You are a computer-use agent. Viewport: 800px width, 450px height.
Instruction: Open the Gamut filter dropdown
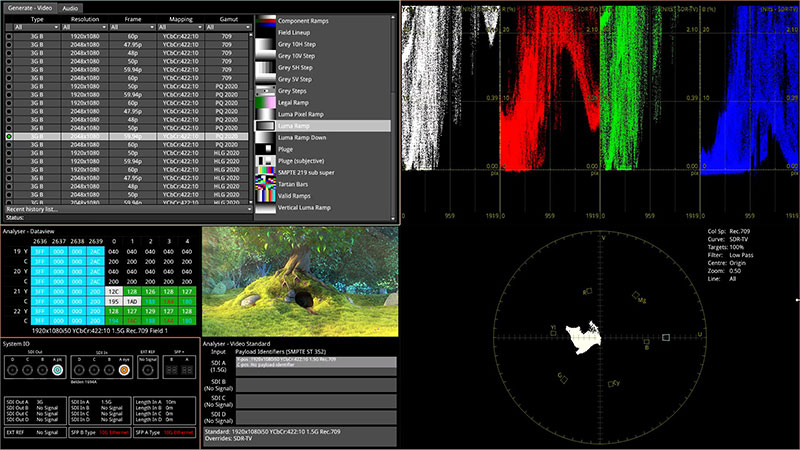227,27
